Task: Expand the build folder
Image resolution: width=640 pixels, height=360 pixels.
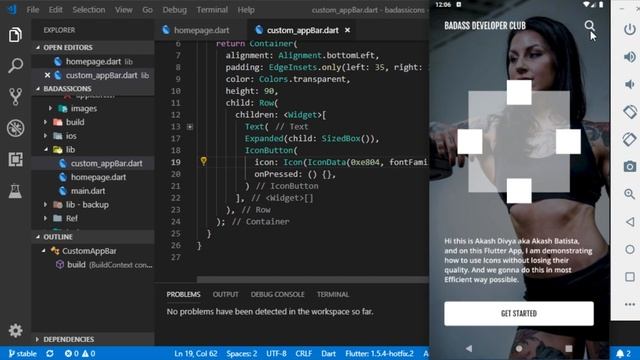Action: click(x=45, y=122)
